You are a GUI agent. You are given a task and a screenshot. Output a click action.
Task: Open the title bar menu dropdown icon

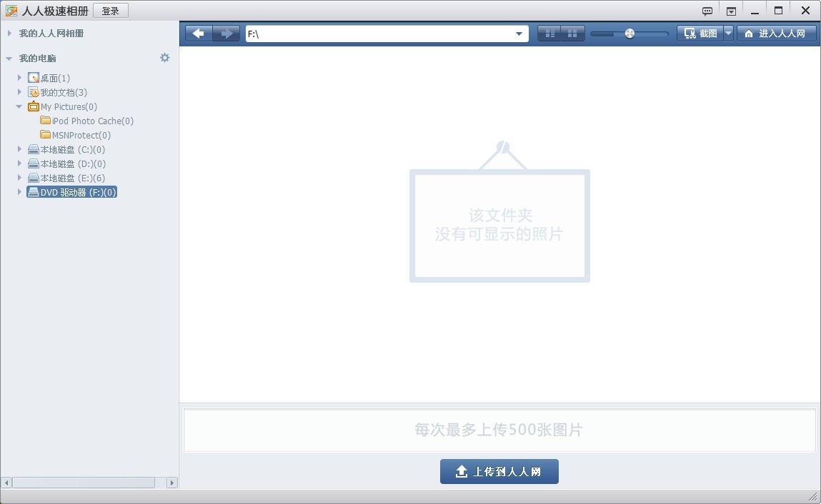point(732,11)
